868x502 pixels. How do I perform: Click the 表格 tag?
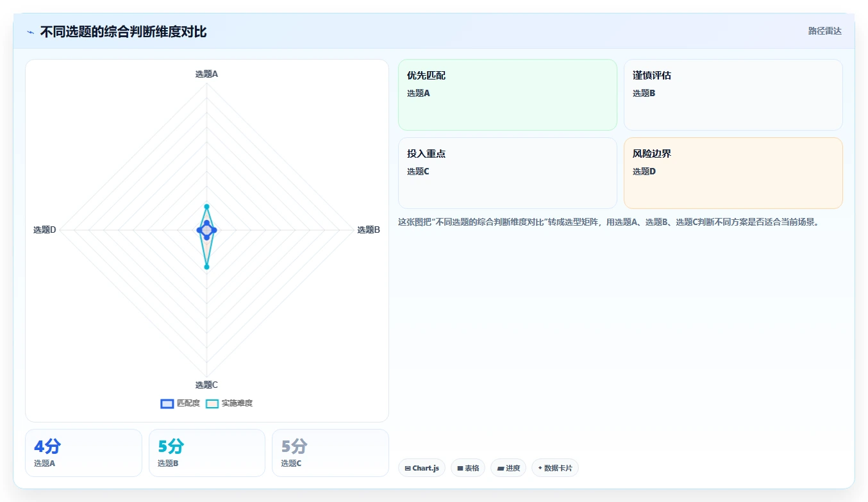(468, 468)
